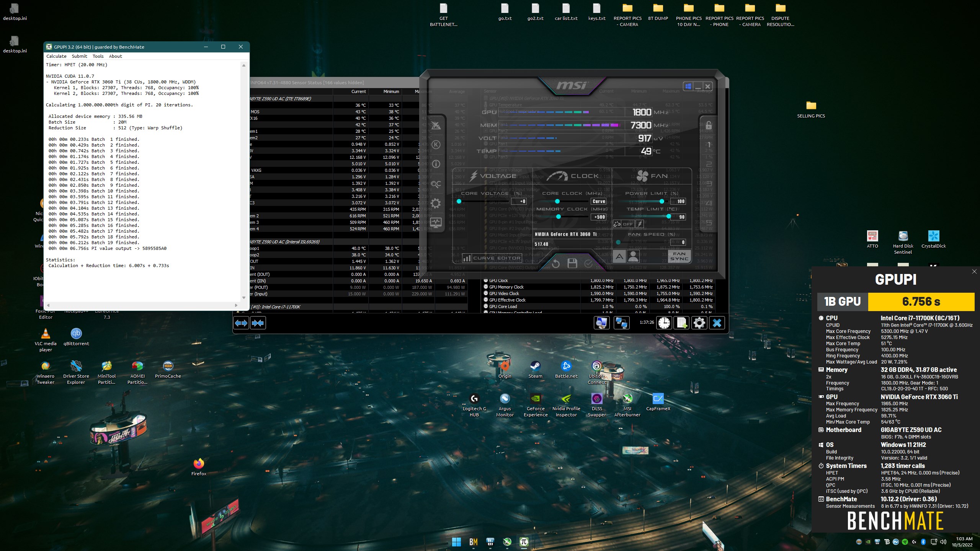Click the MSI gaming jet icon in the Afterburner sidebar
Viewport: 980px width, 551px height.
coord(436,125)
